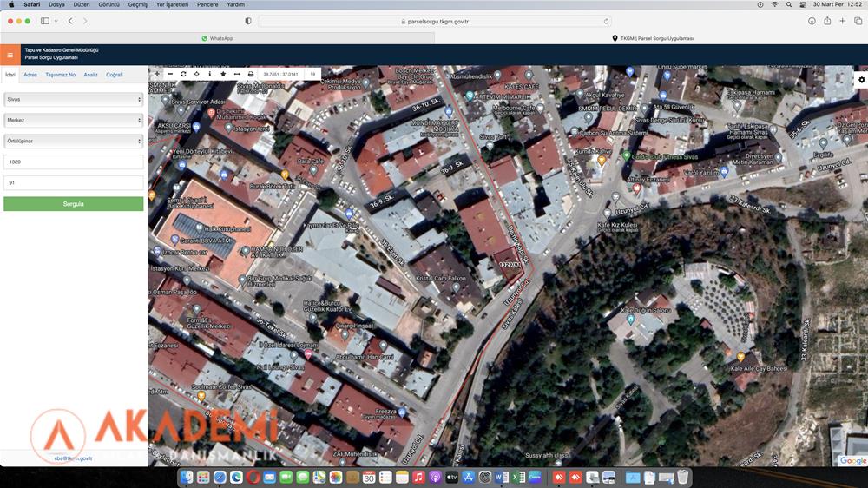Screen dimensions: 868x488
Task: Refresh the map with the reload icon
Action: [183, 75]
